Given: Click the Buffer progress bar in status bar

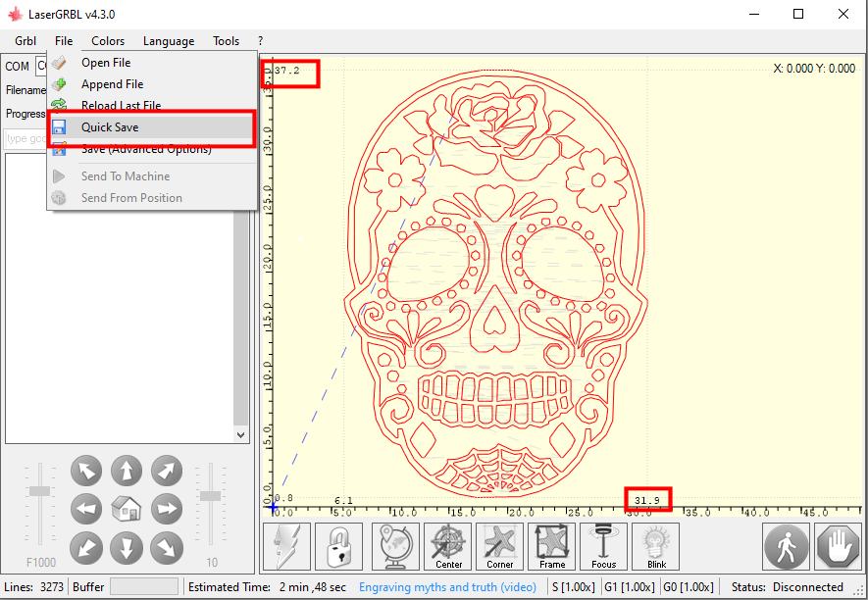Looking at the screenshot, I should [144, 586].
